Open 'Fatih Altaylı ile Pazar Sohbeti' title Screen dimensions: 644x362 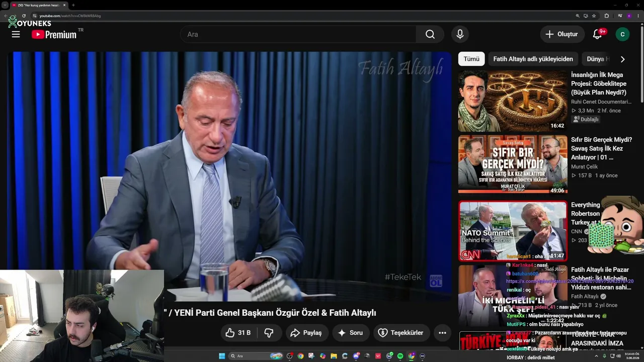tap(601, 279)
